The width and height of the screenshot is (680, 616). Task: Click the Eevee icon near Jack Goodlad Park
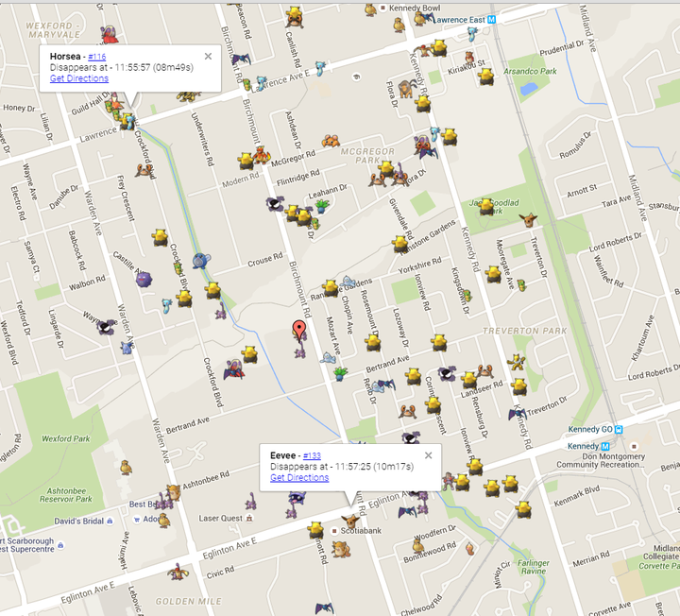528,220
